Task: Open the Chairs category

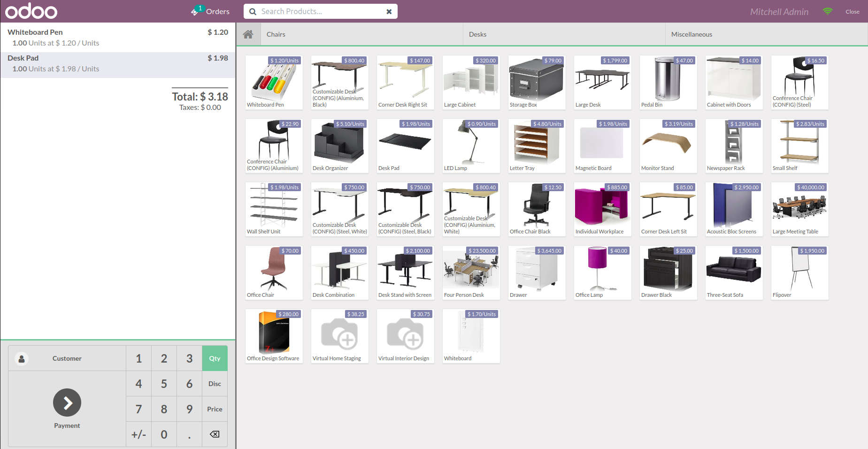Action: 276,34
